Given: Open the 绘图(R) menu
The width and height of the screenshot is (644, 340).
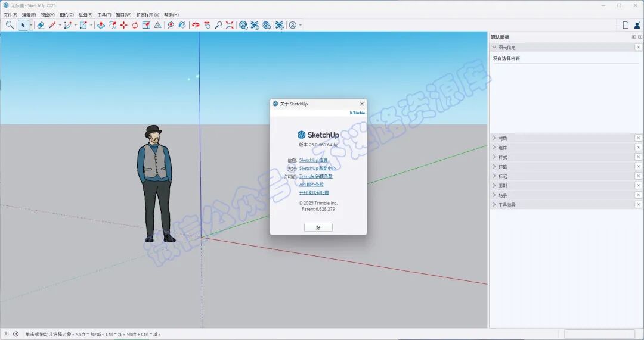Looking at the screenshot, I should tap(85, 15).
